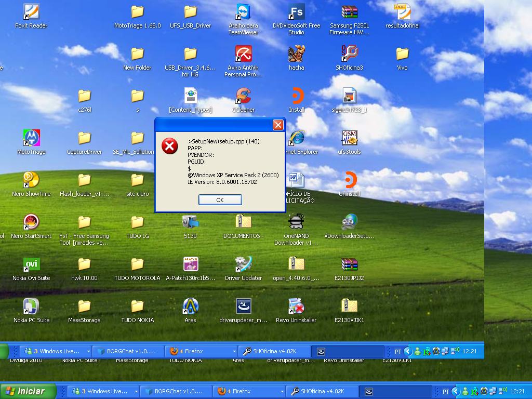Viewport: 532px width, 399px height.
Task: Select the OneNAND Downloader icon
Action: pos(296,222)
